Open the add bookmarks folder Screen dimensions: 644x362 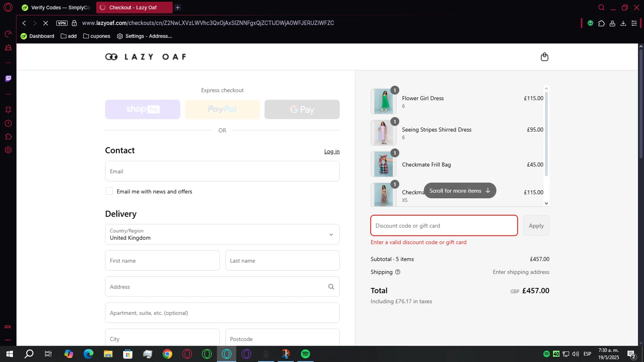point(69,36)
